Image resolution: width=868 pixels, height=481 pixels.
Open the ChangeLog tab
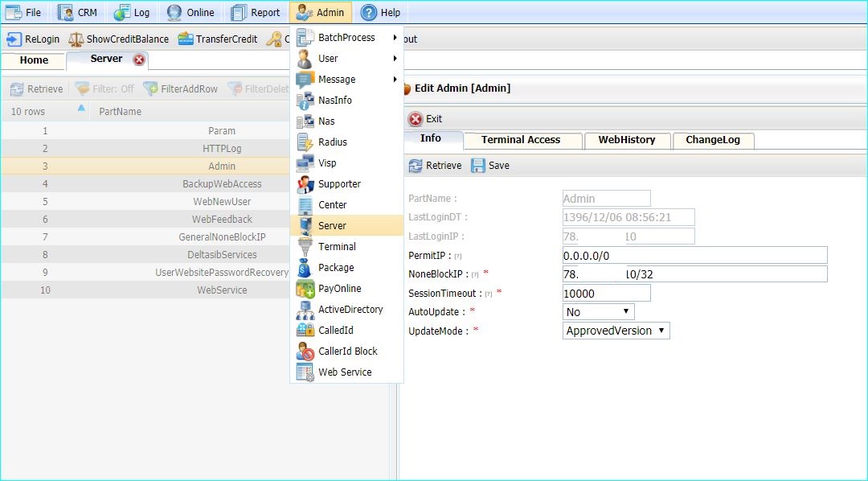click(x=712, y=140)
